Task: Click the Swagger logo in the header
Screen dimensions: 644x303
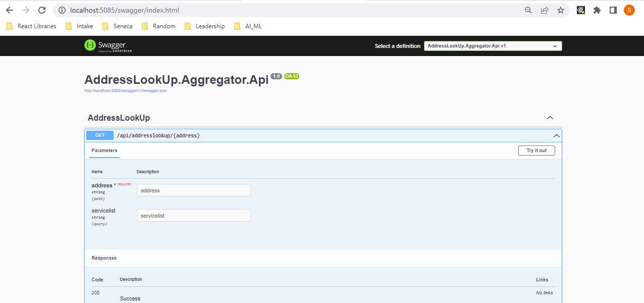Action: [x=108, y=46]
